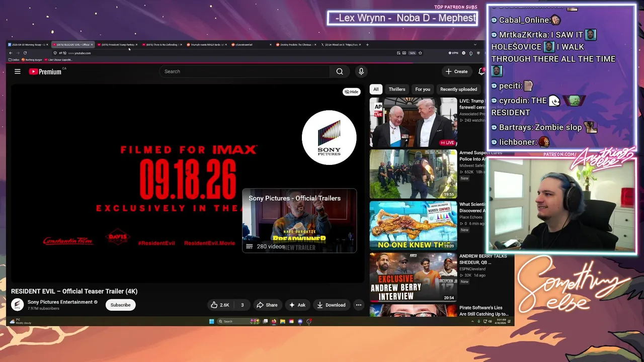Open Discord from taskbar
This screenshot has width=644, height=362.
(300, 321)
